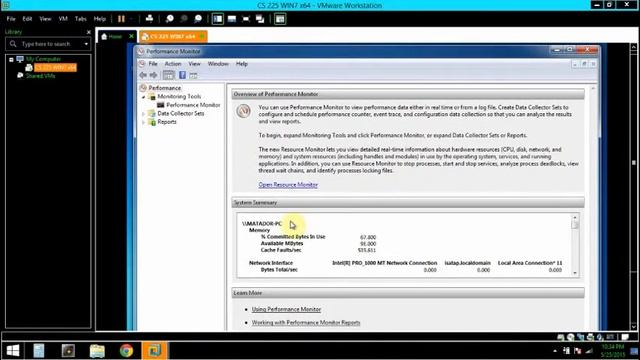This screenshot has width=640, height=360.
Task: Select the Performance root node
Action: (x=164, y=88)
